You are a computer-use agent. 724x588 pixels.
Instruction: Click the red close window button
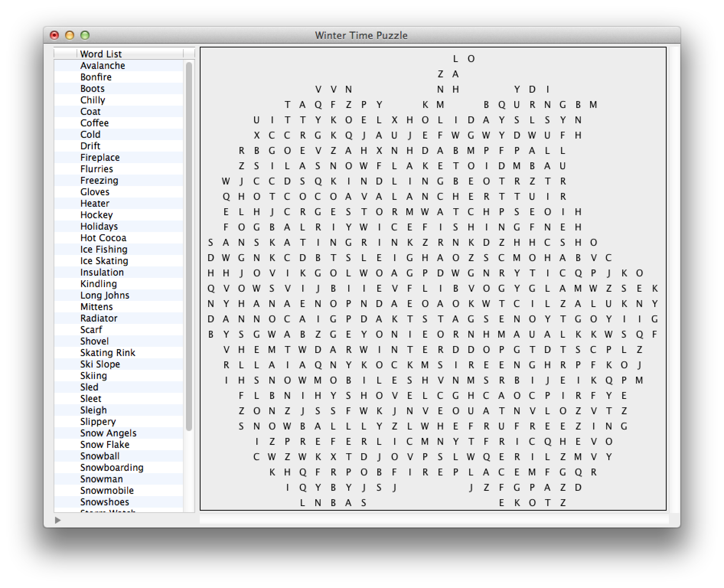click(x=54, y=35)
